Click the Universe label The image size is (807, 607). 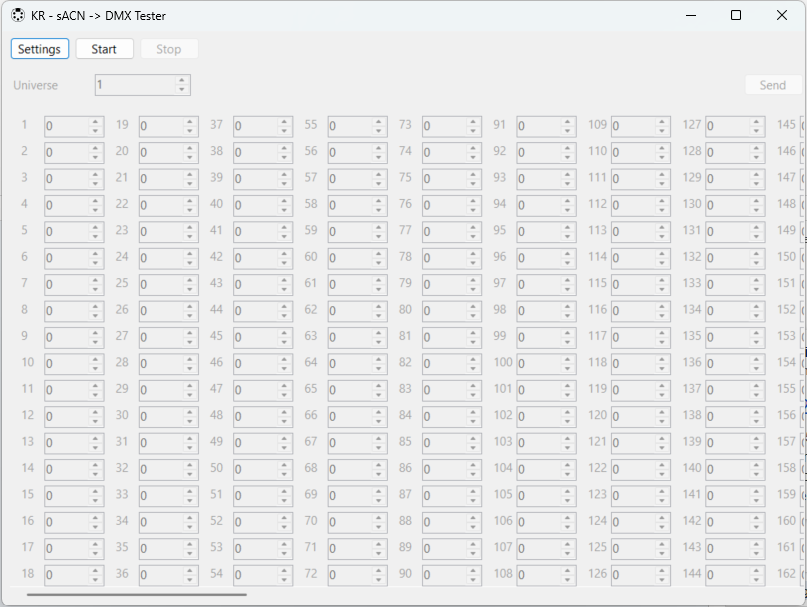point(36,85)
